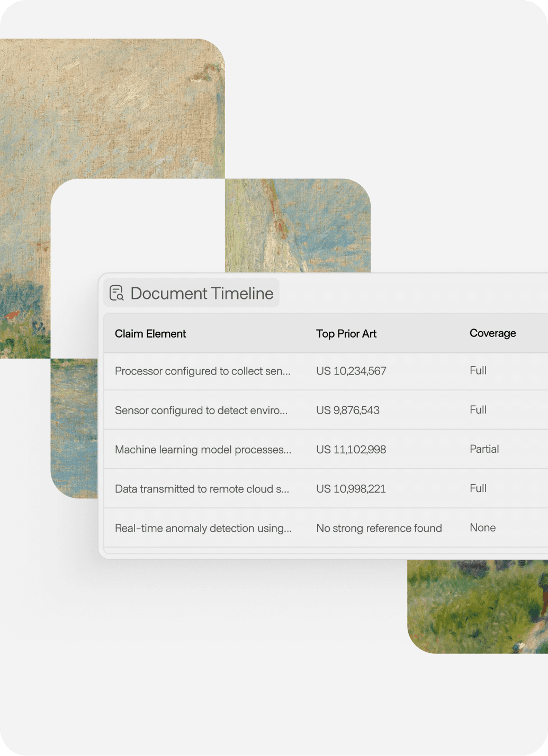Select the 'Real-time anomaly detection using...' row

(x=326, y=528)
